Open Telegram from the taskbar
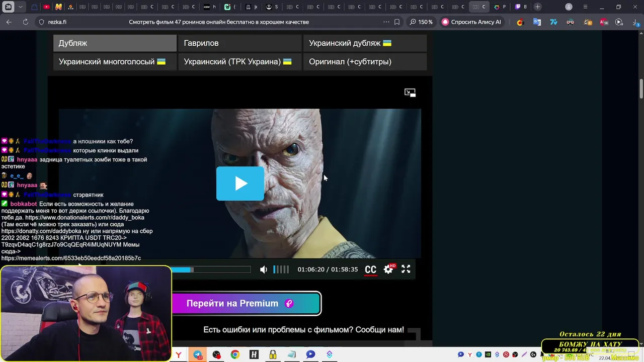This screenshot has width=644, height=362. coord(198,354)
